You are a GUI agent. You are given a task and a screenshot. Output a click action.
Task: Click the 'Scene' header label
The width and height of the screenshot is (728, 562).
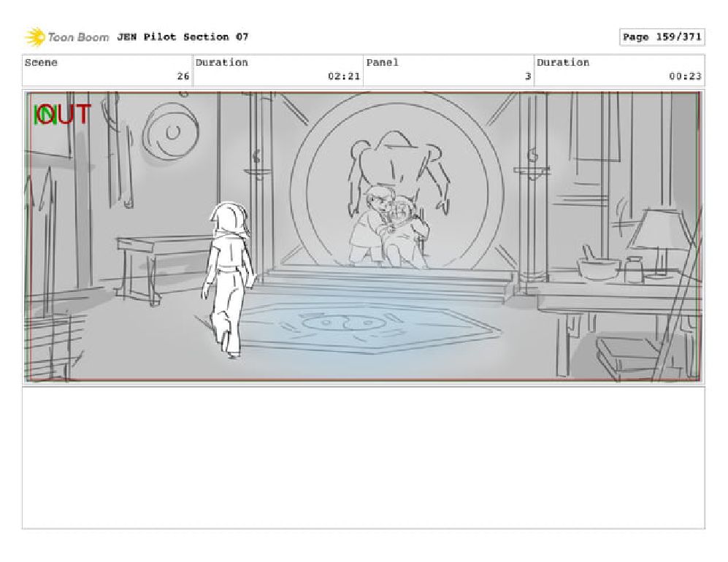[41, 63]
